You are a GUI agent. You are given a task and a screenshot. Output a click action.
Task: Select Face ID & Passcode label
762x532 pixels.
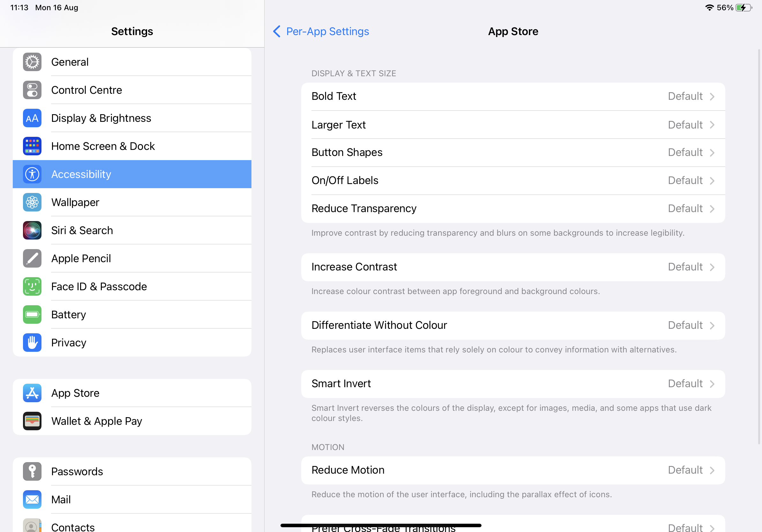99,286
